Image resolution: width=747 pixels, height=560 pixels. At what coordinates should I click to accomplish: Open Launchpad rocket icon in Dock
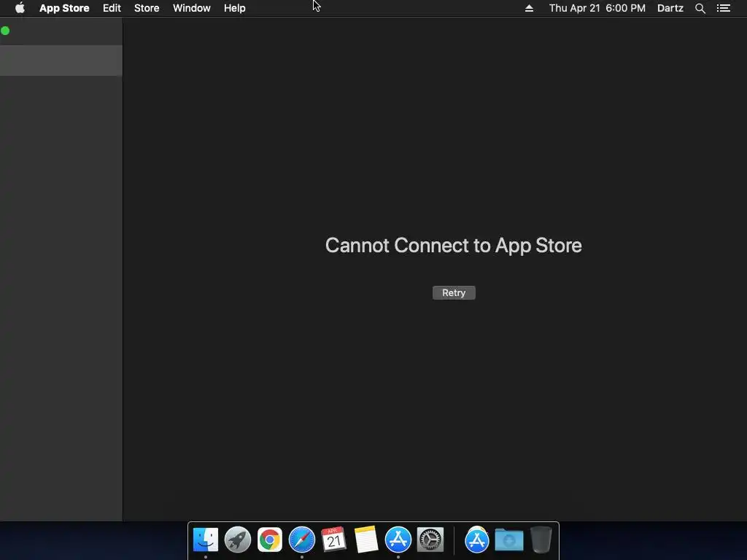coord(238,540)
